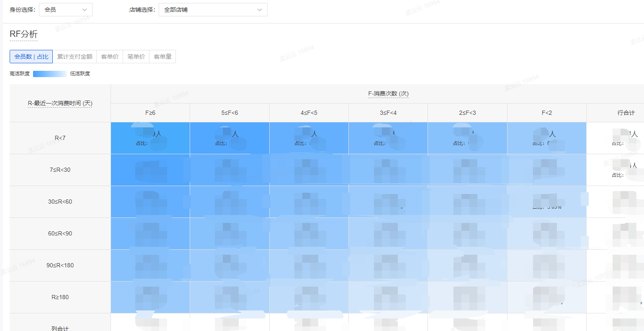Click the chevron arrow in 全部店铺 selector
This screenshot has height=331, width=644.
click(x=260, y=10)
